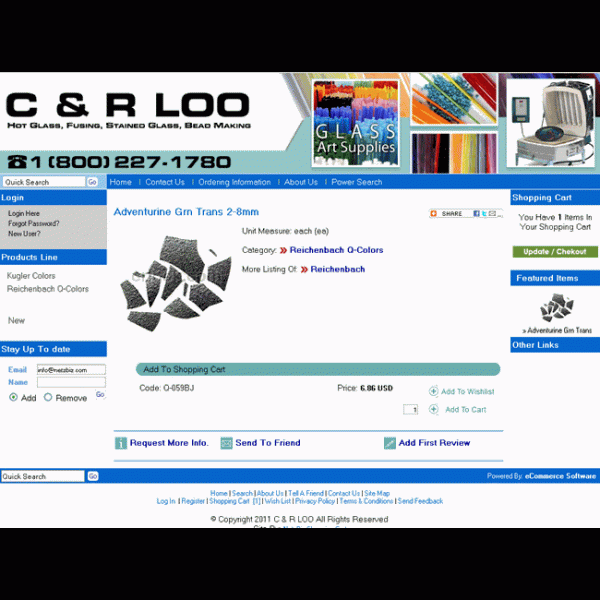This screenshot has width=600, height=600.
Task: Click the Glass Art Supplies banner image
Action: click(355, 123)
